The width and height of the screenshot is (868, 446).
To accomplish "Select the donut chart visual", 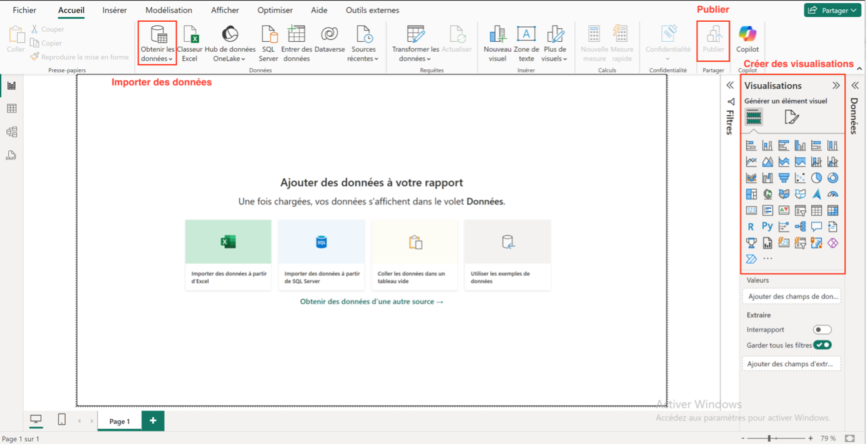I will pyautogui.click(x=832, y=178).
